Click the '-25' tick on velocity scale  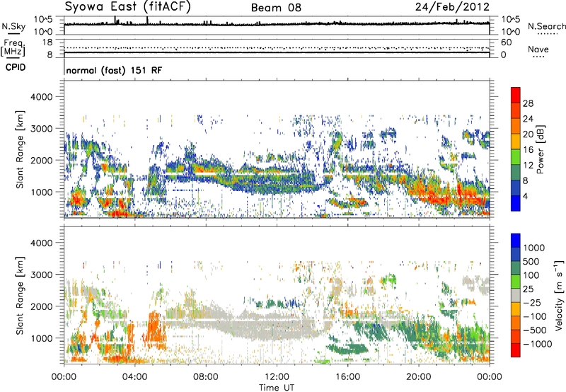point(533,302)
